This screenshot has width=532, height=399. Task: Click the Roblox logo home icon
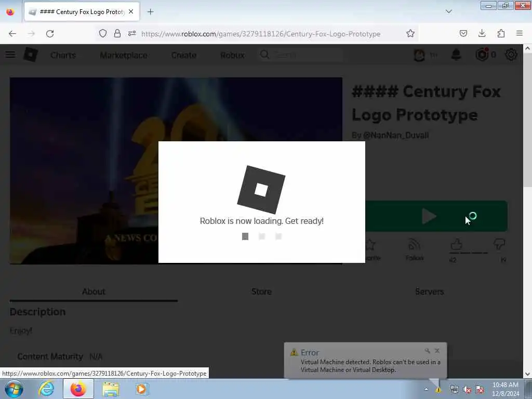(31, 55)
